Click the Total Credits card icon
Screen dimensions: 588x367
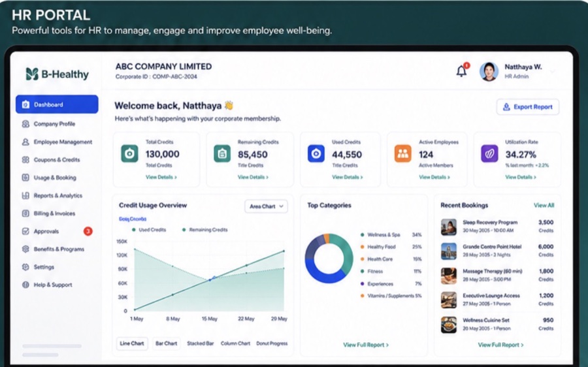(129, 153)
